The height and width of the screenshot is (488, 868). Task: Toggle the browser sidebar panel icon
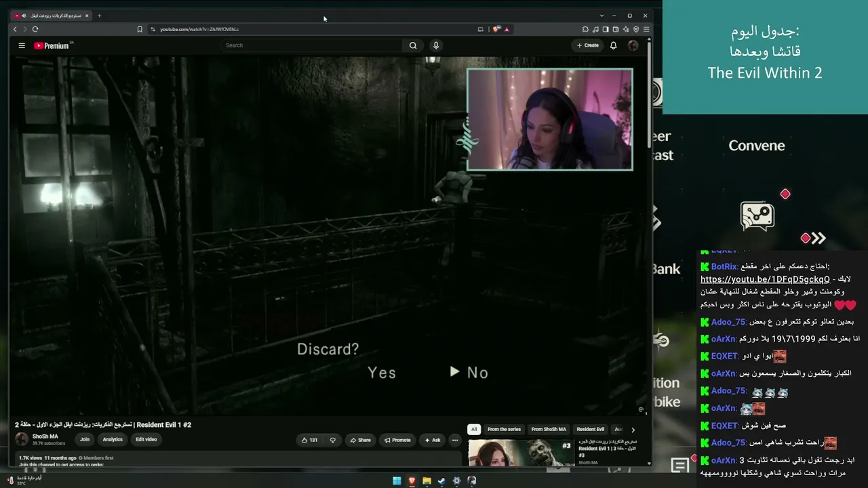606,29
